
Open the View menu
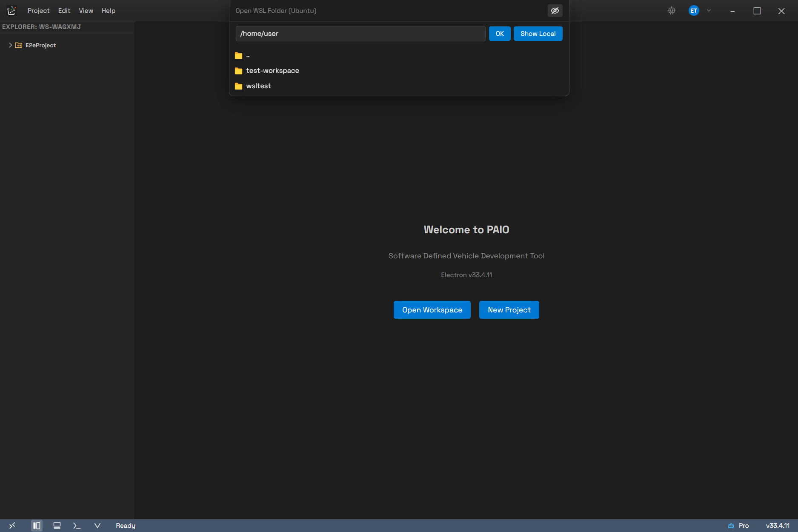point(86,11)
